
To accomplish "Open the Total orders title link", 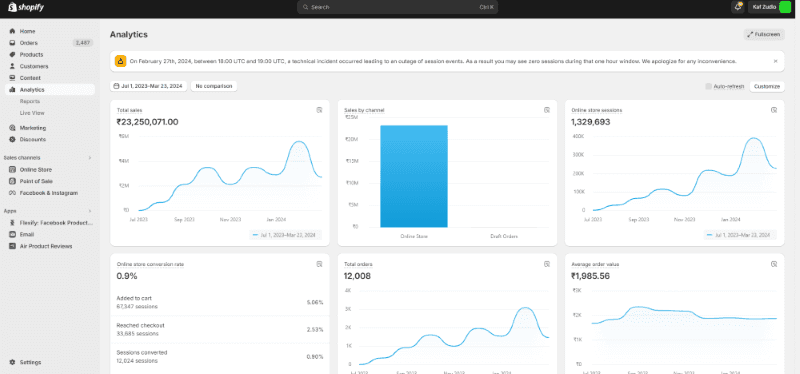I will point(358,264).
